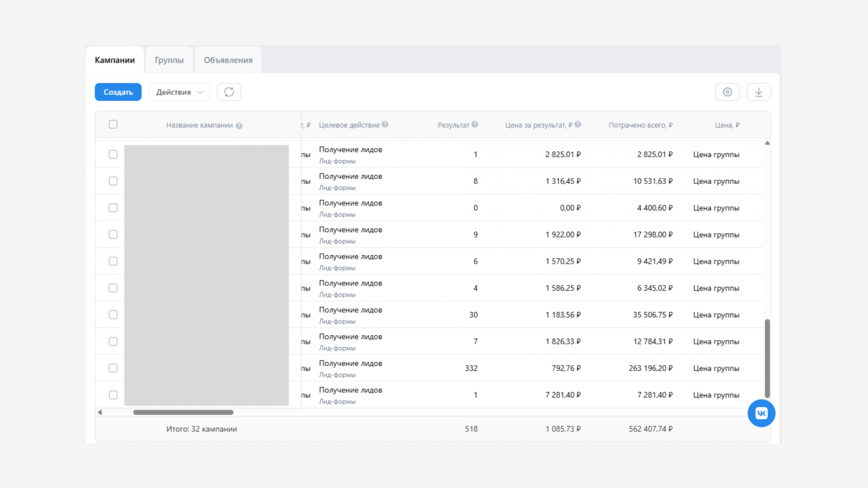Sort by Потрачено всего column header

640,125
